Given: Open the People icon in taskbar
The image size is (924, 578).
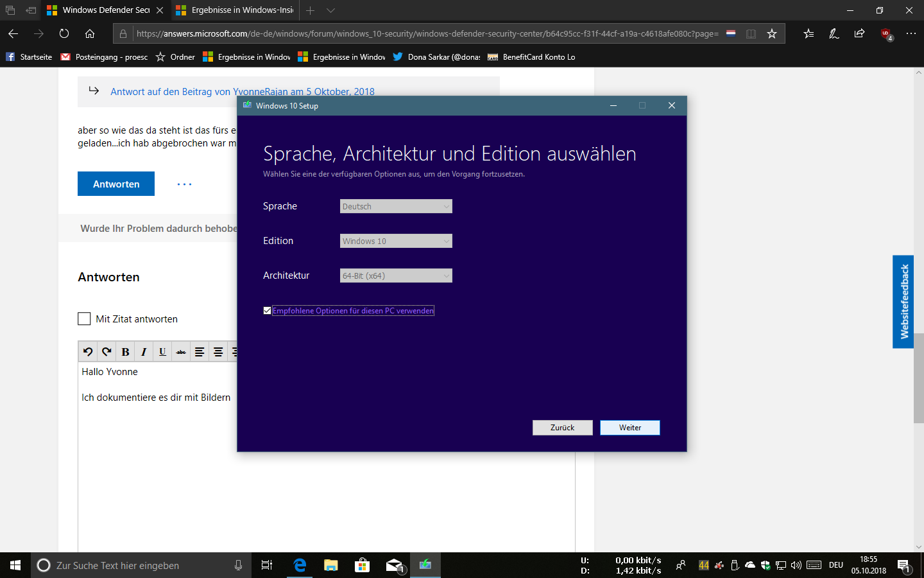Looking at the screenshot, I should coord(681,565).
